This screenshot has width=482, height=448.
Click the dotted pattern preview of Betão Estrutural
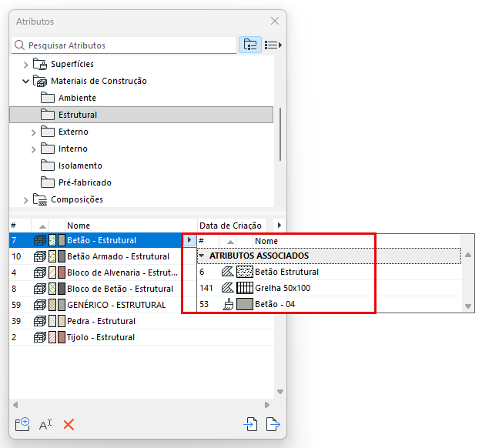[x=245, y=272]
